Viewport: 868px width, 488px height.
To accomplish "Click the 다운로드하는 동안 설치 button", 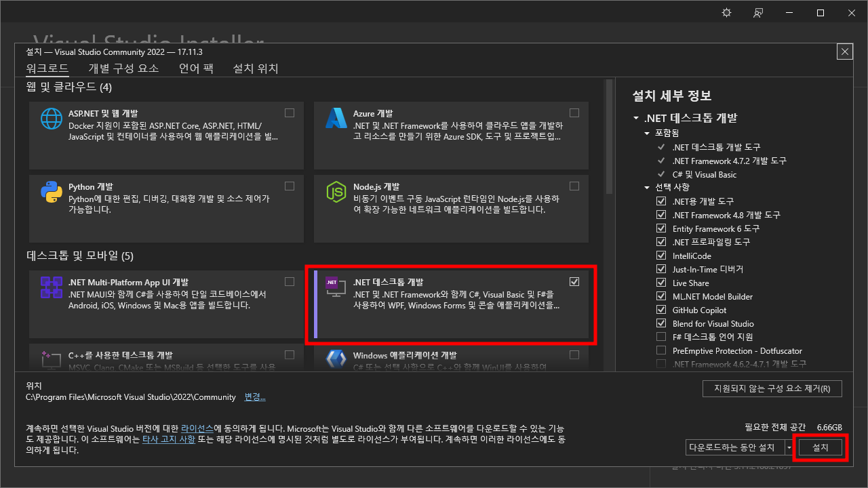I will 735,447.
